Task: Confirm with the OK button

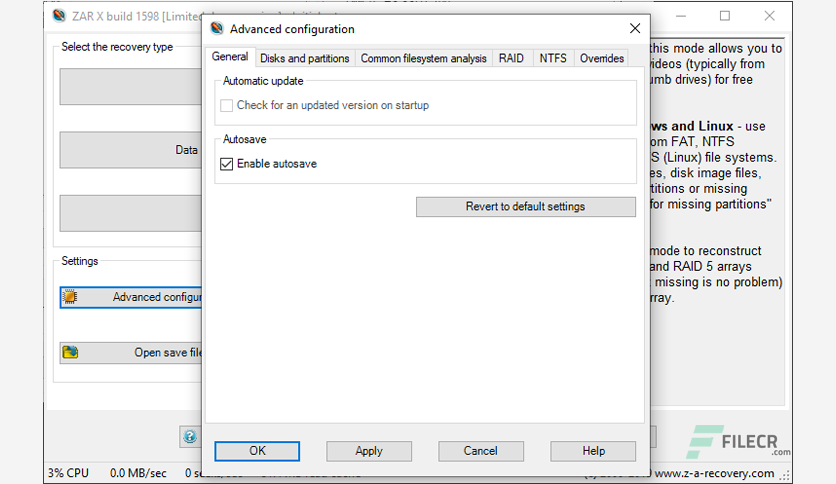Action: click(257, 451)
